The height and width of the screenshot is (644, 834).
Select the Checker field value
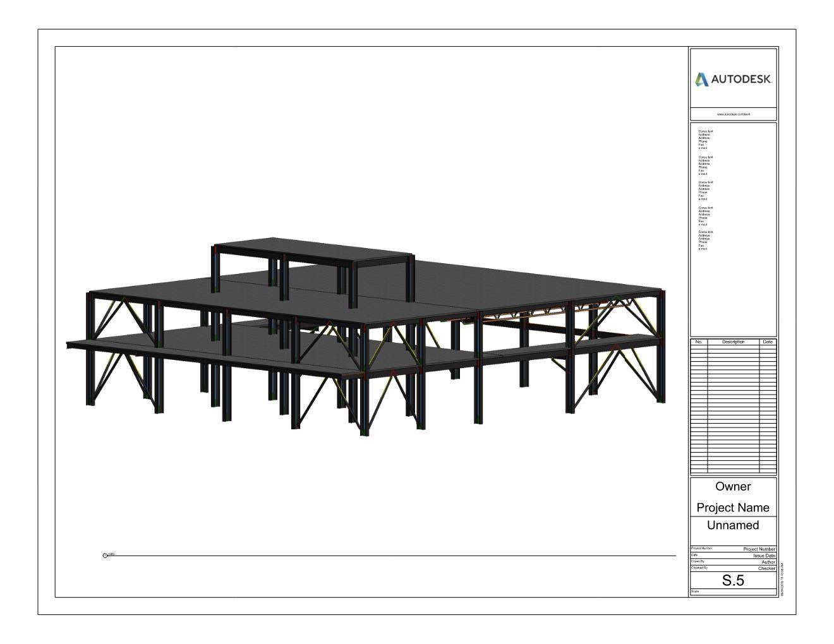tap(766, 568)
